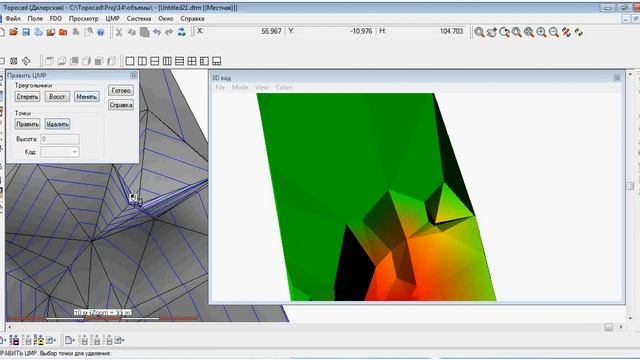Click the Менять triangles button

[87, 97]
